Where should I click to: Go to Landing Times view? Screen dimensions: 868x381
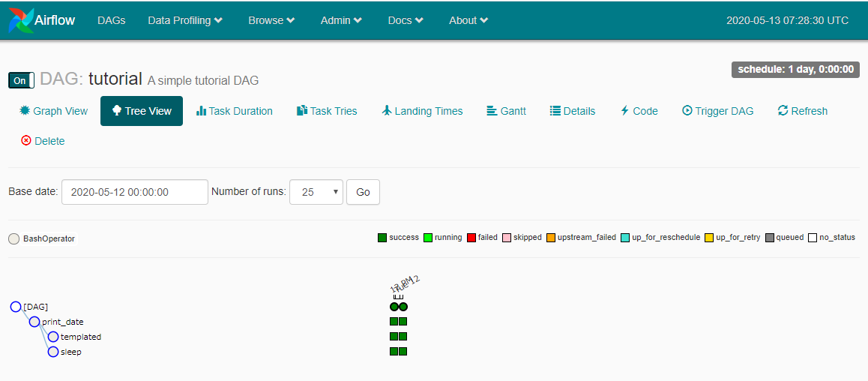422,111
